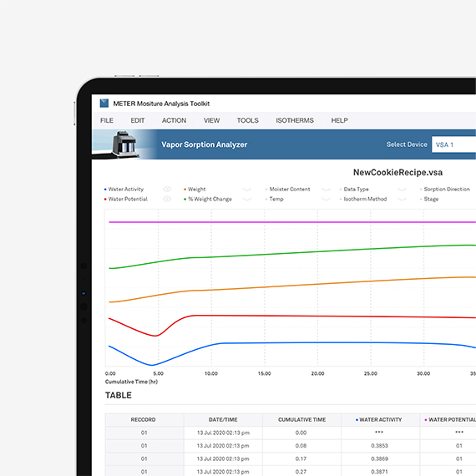The width and height of the screenshot is (476, 476).
Task: Click the Isotherm Method legend label
Action: click(x=365, y=199)
